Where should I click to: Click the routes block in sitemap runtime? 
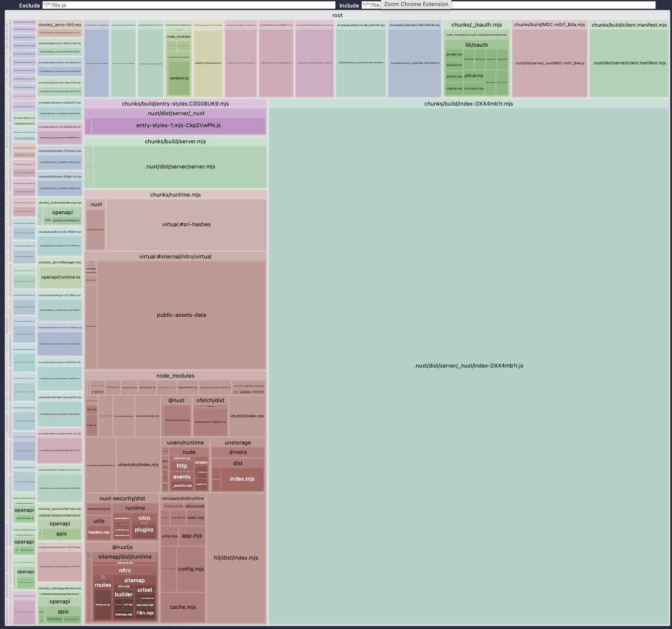(x=103, y=585)
